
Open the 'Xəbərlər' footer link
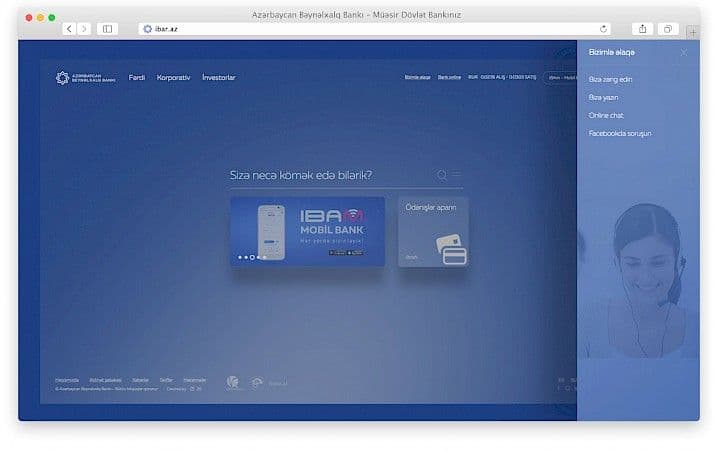pos(140,380)
